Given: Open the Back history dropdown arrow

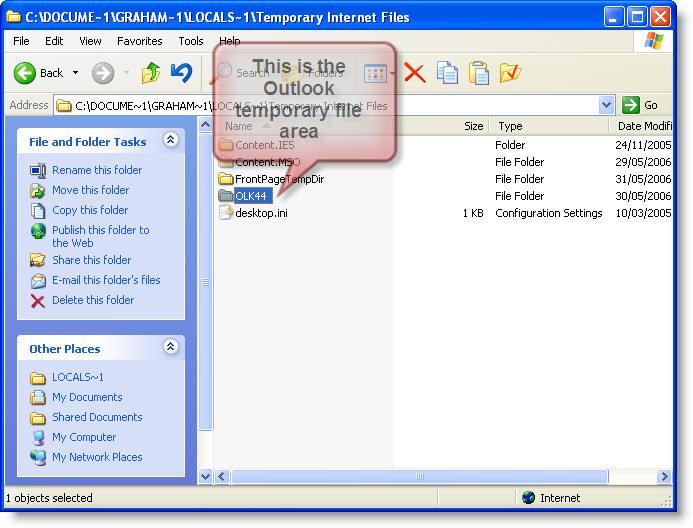Looking at the screenshot, I should [x=76, y=73].
